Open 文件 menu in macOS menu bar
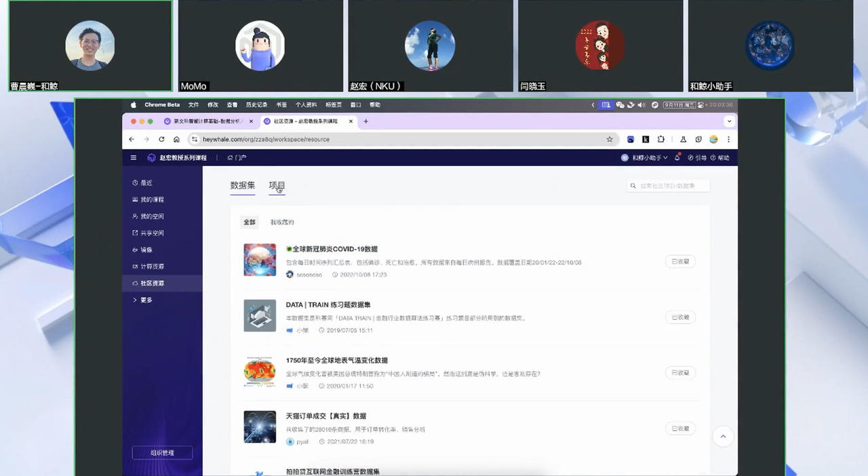 tap(193, 105)
